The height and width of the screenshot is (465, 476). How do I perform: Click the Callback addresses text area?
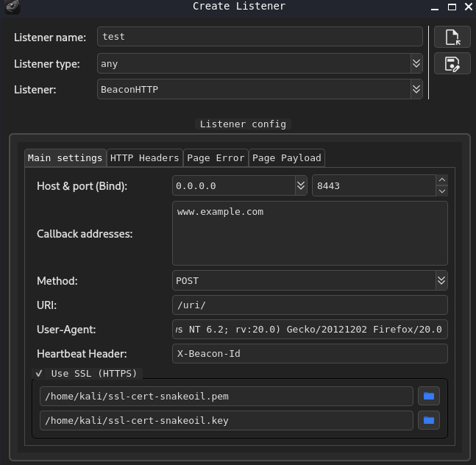pos(310,233)
